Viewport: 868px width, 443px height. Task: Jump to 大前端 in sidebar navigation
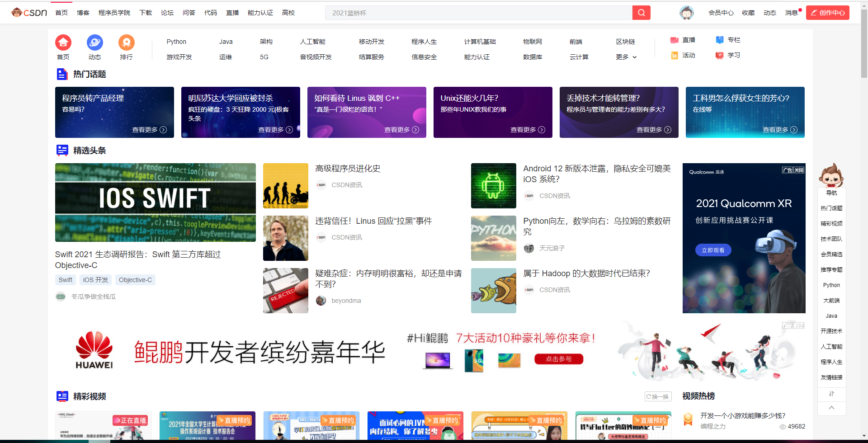click(x=831, y=301)
